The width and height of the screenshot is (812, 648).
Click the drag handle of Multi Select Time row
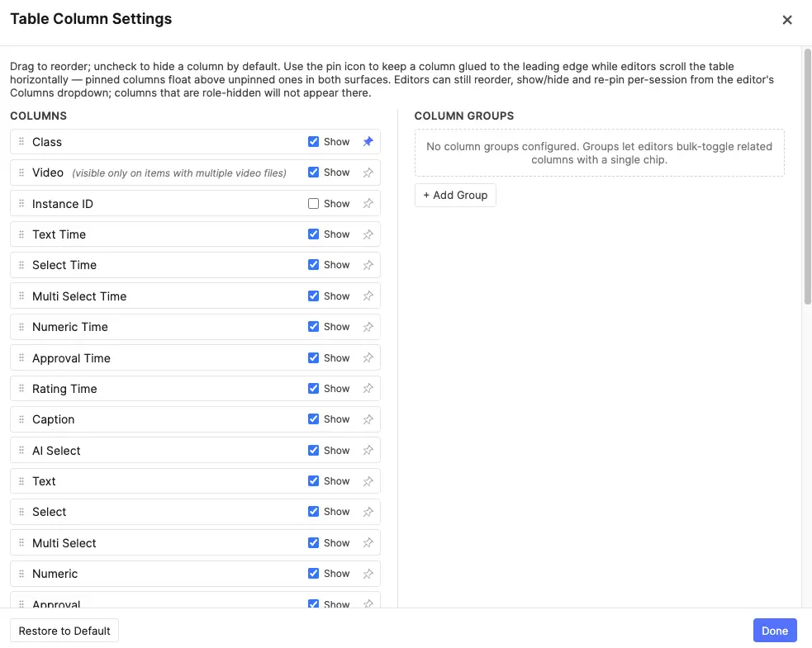click(x=21, y=296)
